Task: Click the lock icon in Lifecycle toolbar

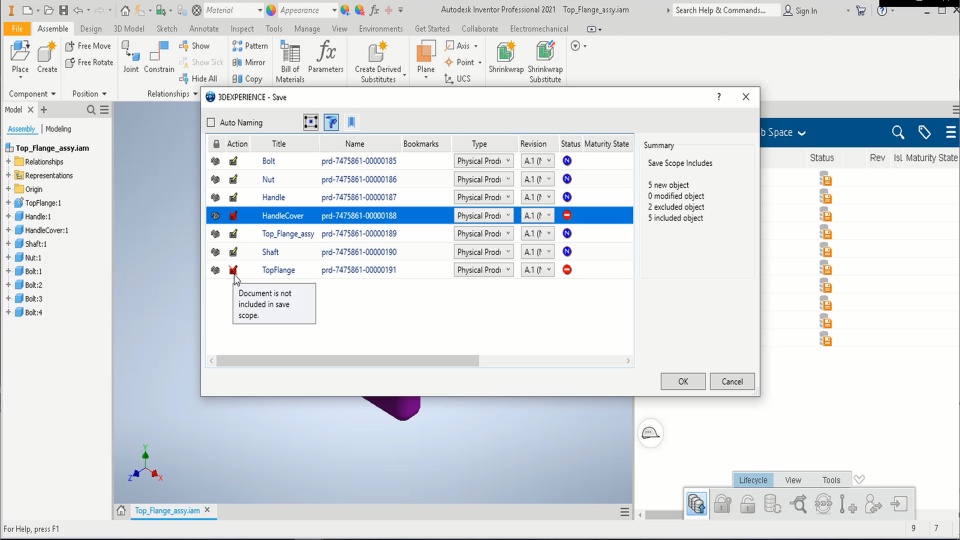Action: (722, 504)
